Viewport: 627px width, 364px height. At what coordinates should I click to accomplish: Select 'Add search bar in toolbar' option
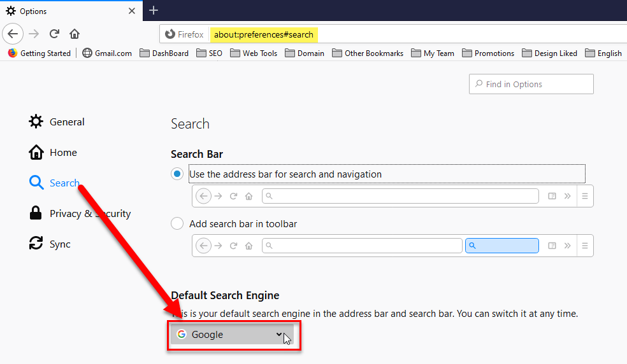[177, 223]
